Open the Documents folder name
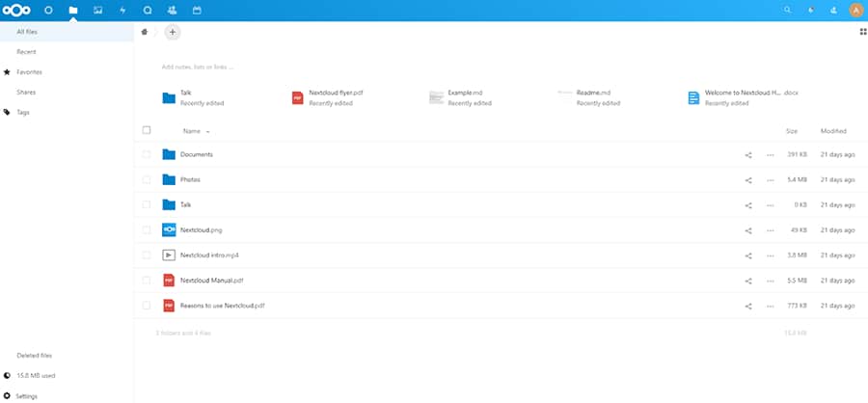Screen dimensions: 868x403 coord(197,154)
